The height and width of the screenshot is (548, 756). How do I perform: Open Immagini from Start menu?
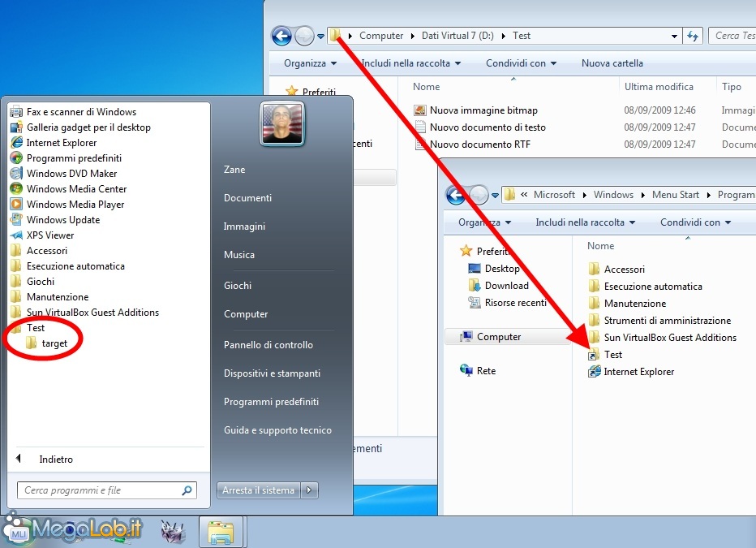pos(244,227)
